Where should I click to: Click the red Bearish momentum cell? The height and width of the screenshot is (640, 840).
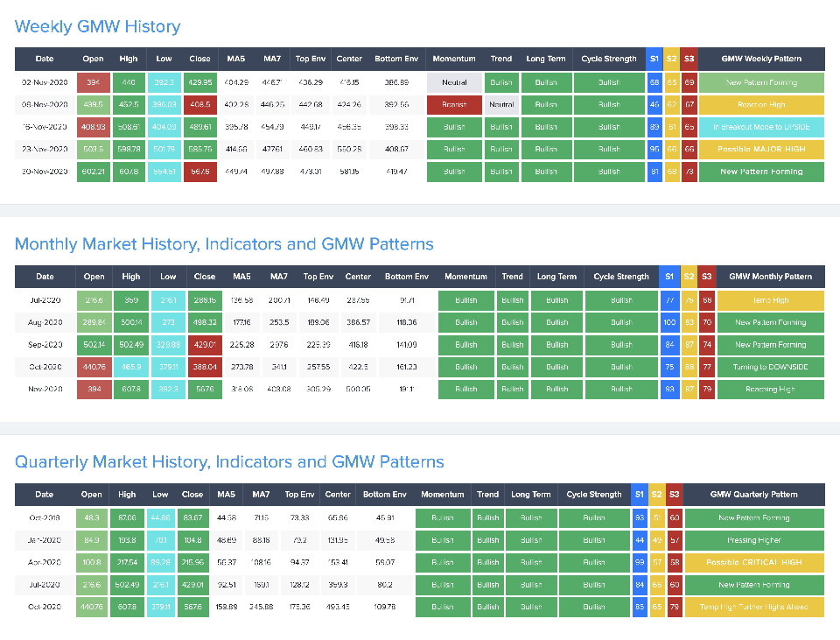[x=454, y=104]
